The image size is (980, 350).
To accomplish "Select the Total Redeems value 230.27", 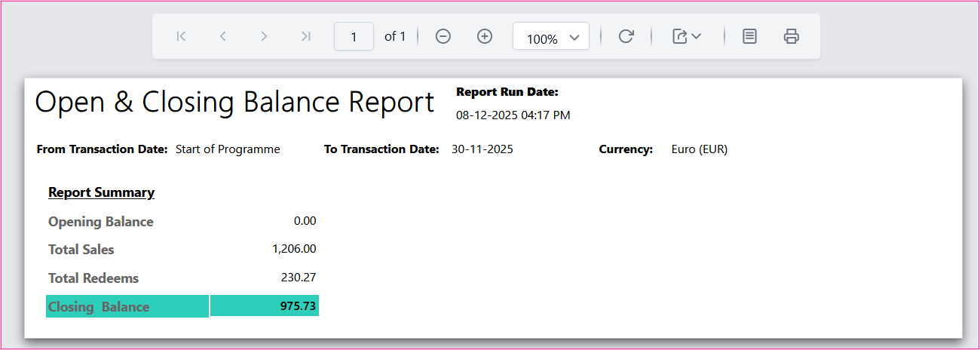I will (x=298, y=278).
